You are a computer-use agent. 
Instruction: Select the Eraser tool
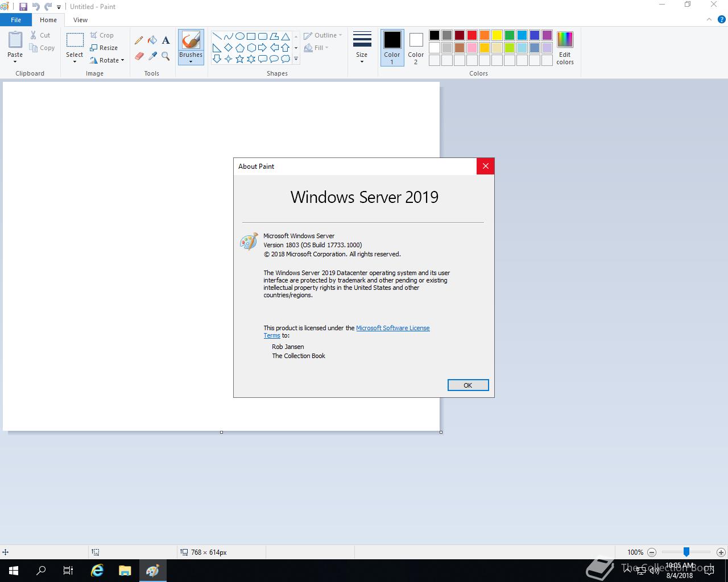point(139,56)
